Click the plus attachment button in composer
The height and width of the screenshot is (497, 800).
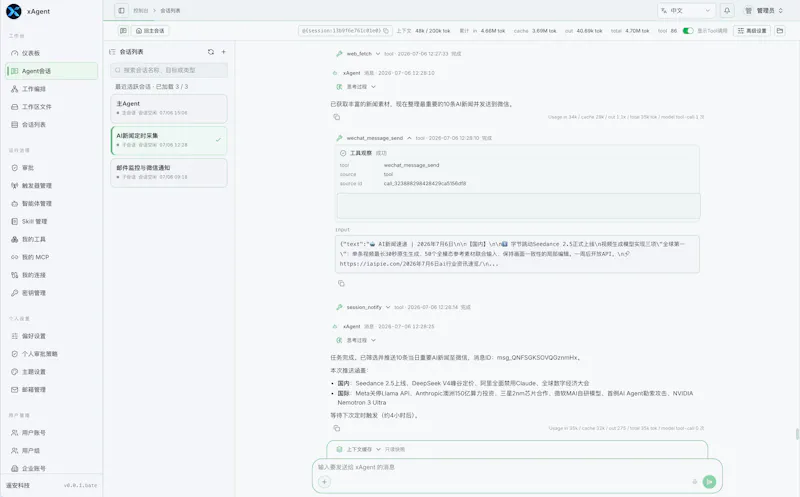coord(324,482)
